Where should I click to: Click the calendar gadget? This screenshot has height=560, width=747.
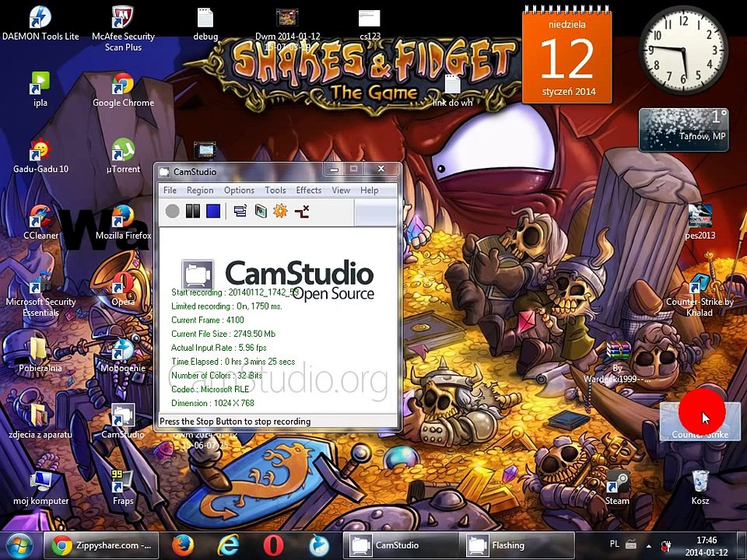(567, 56)
